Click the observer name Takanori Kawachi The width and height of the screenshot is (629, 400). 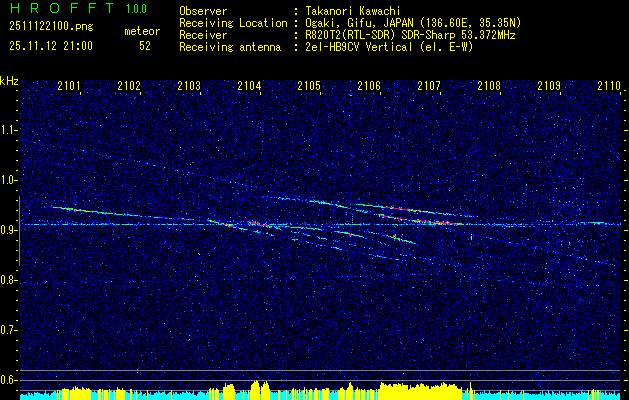pyautogui.click(x=353, y=11)
